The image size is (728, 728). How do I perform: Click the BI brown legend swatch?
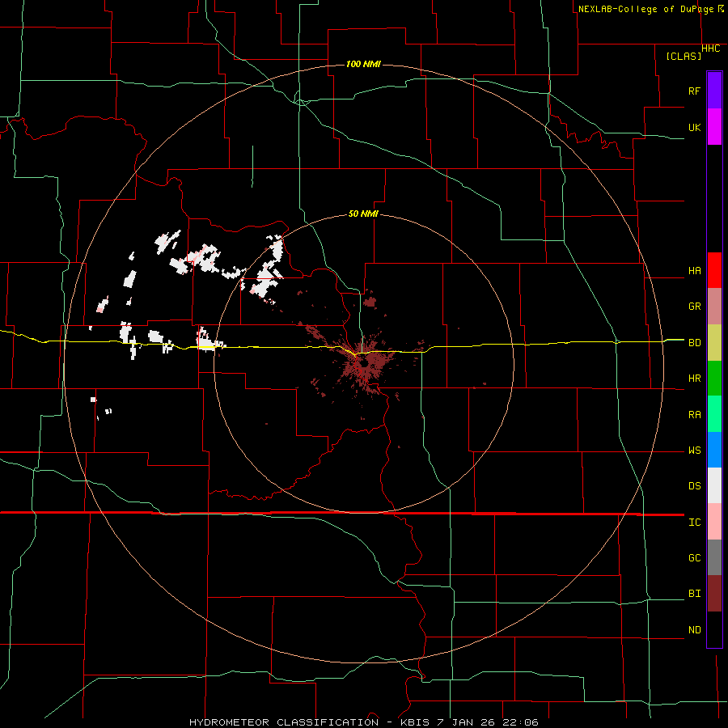click(714, 594)
